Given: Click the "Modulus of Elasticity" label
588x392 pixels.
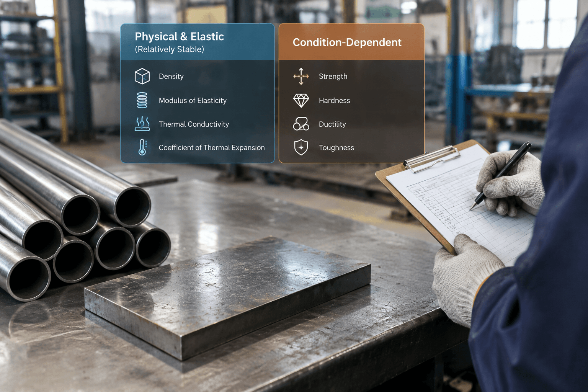Looking at the screenshot, I should (193, 101).
